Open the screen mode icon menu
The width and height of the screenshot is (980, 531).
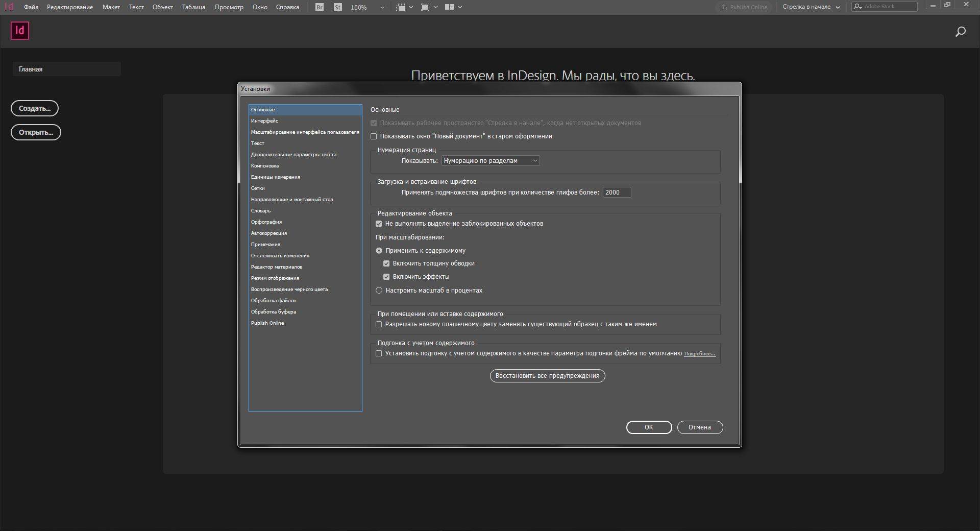point(428,7)
